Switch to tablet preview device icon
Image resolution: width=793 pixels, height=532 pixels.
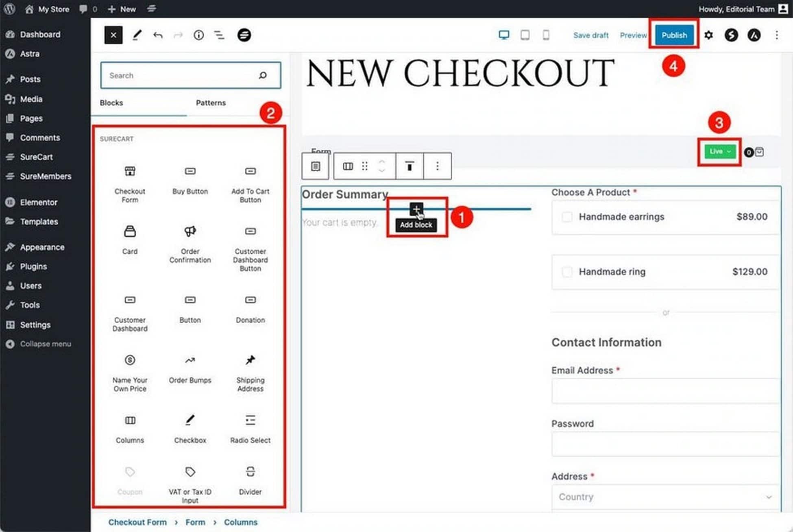pos(525,35)
